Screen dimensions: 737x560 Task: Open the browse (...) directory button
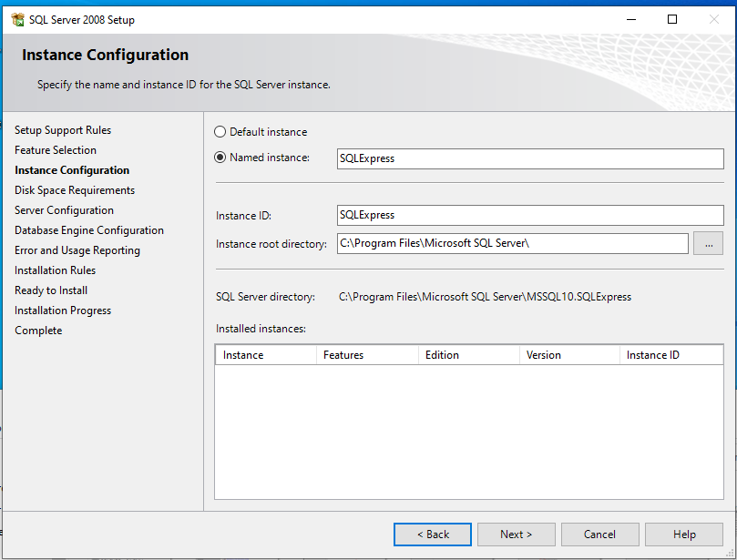709,243
